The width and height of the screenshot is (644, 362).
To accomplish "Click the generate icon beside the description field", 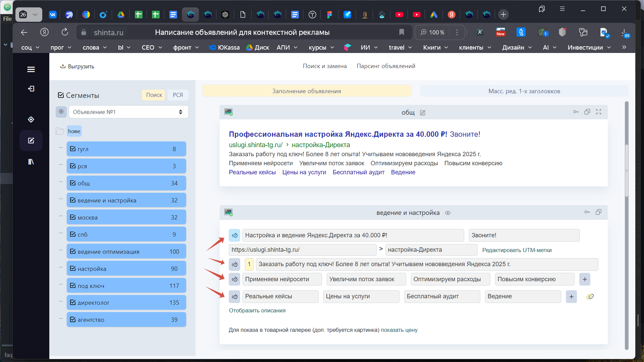I will pyautogui.click(x=234, y=264).
